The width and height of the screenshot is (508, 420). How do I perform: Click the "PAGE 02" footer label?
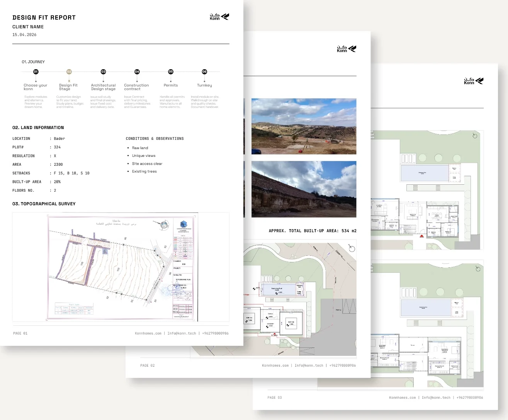click(148, 366)
